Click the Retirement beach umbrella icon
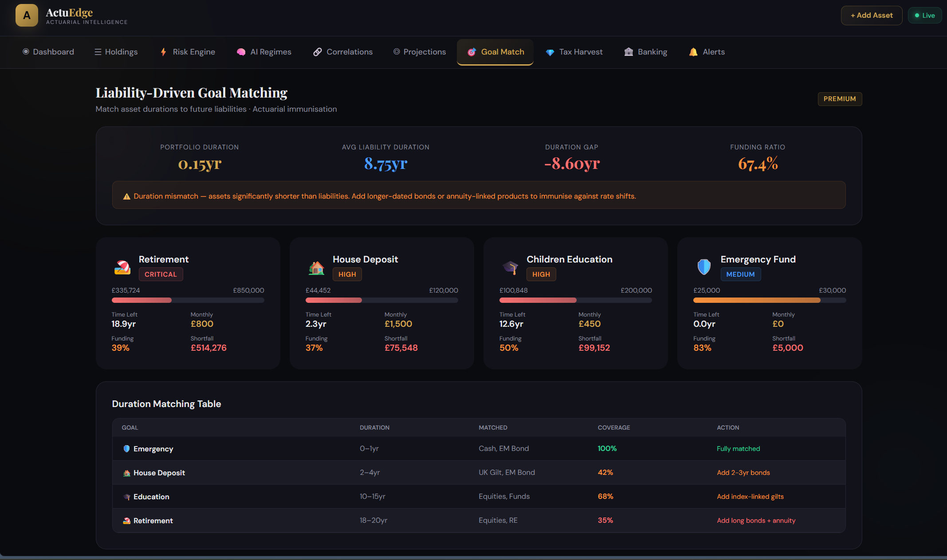This screenshot has height=560, width=947. tap(122, 267)
